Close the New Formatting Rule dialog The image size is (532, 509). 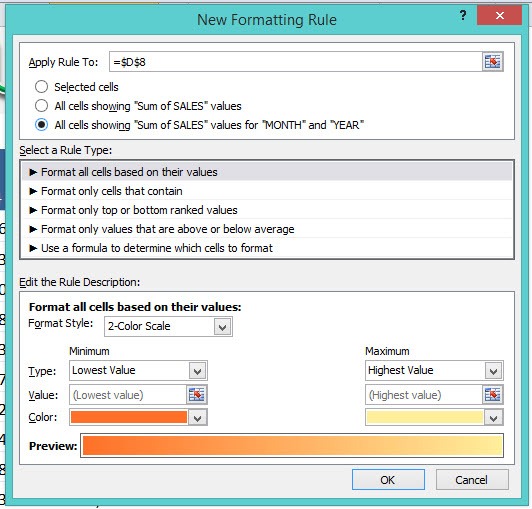[x=499, y=15]
